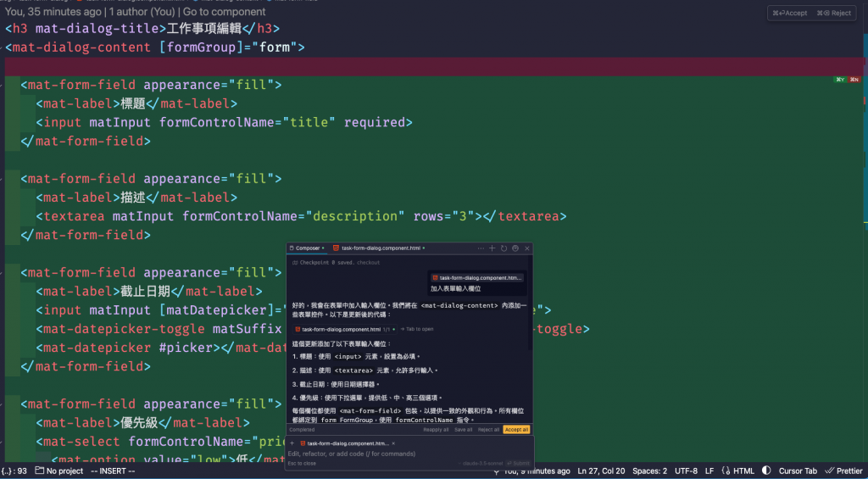The image size is (868, 479).
Task: Click Save all in composer
Action: click(x=464, y=429)
